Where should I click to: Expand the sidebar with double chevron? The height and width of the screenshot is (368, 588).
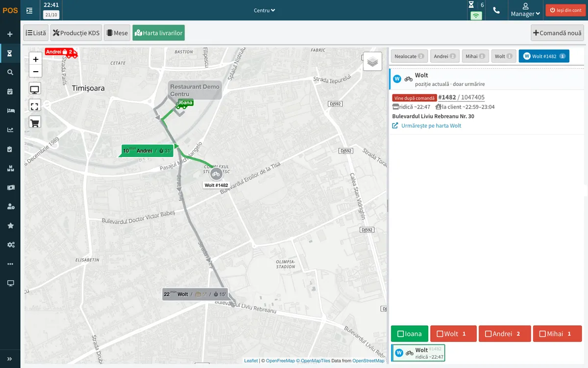[x=10, y=359]
